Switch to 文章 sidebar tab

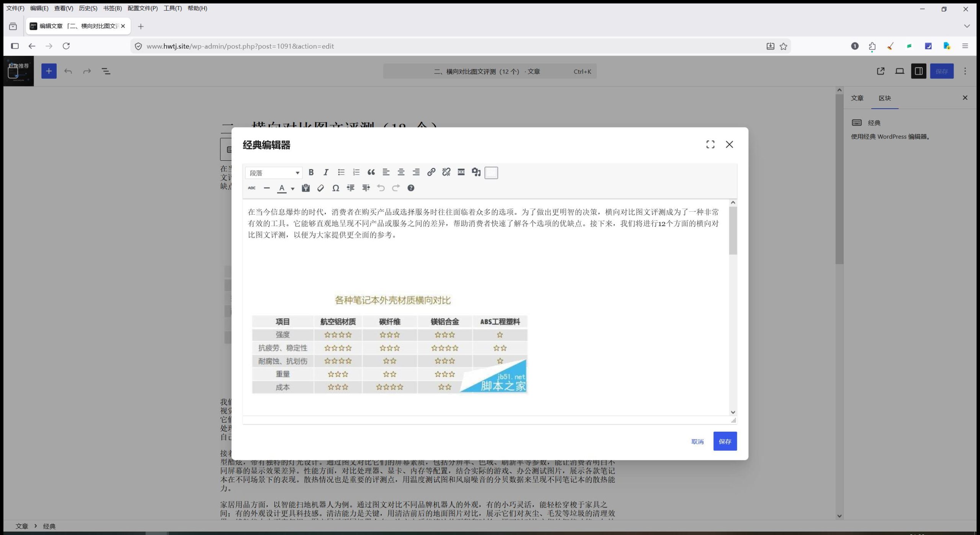857,98
